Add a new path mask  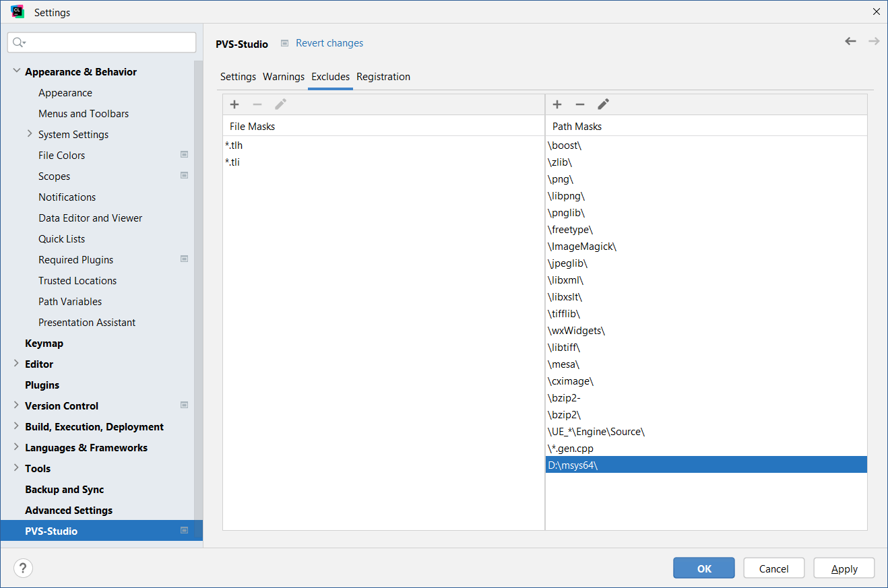coord(557,104)
